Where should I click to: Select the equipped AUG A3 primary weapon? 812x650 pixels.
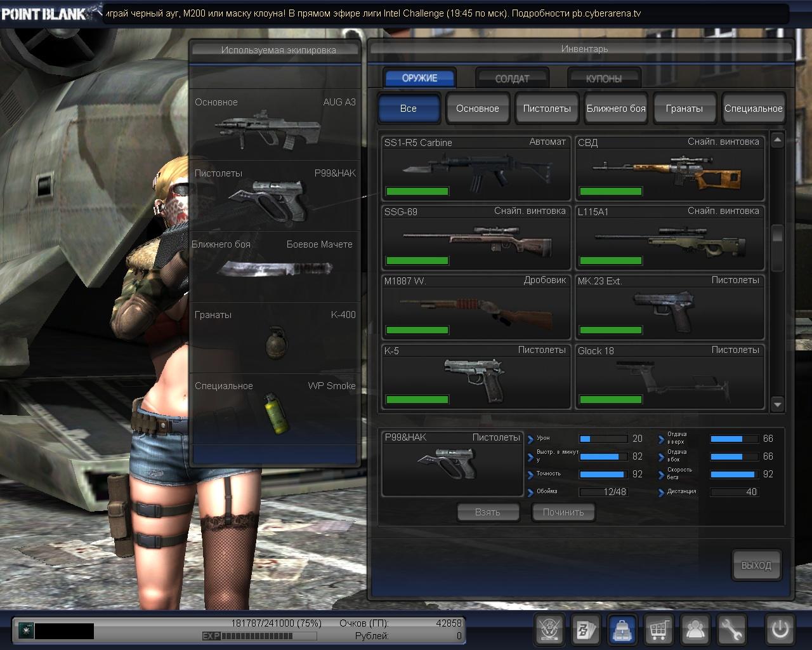coord(275,124)
